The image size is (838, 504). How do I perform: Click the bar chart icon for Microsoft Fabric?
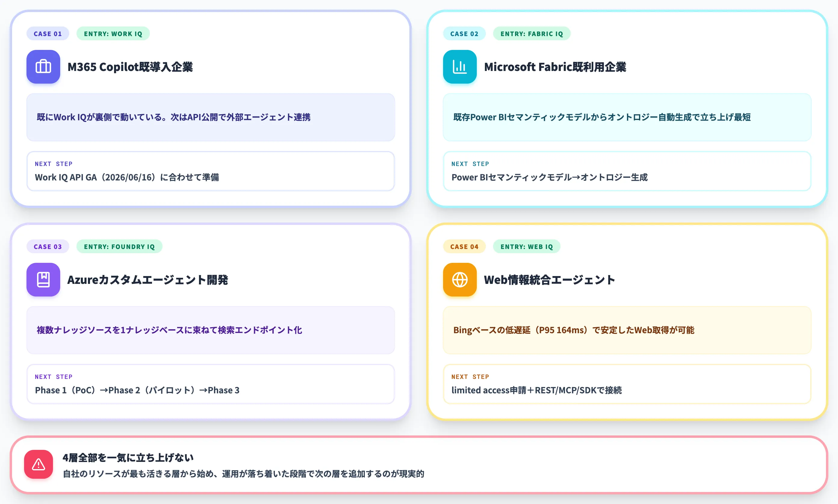pyautogui.click(x=460, y=66)
